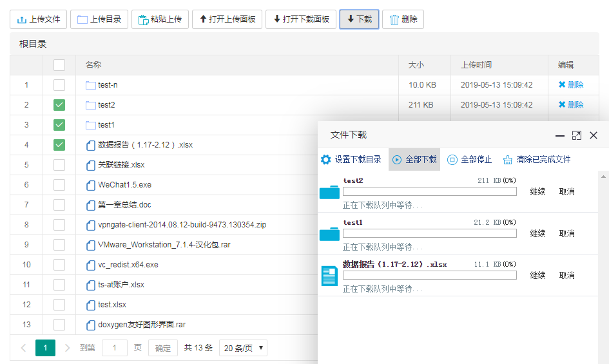Check the test-n row checkbox
Screen dimensions: 609x364
(59, 85)
